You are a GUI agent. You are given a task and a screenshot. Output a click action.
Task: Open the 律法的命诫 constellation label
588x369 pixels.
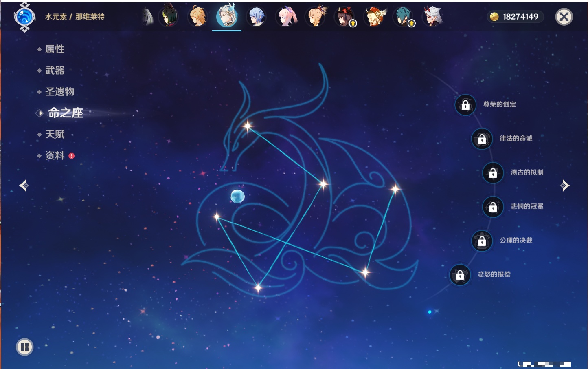[516, 138]
